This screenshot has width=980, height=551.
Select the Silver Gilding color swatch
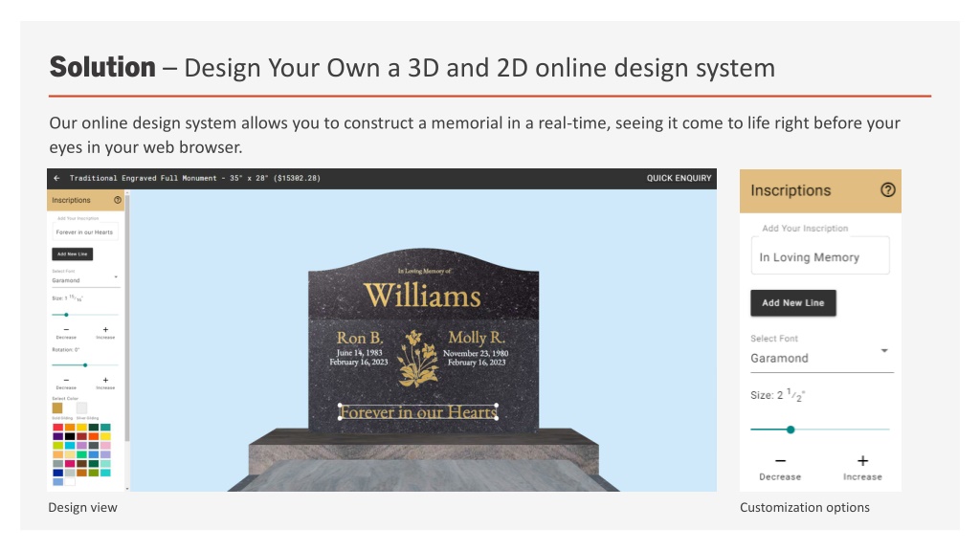[82, 408]
